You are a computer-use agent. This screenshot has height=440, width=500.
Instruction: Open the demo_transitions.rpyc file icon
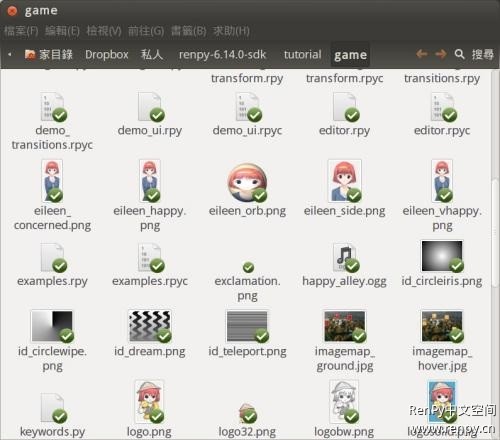tap(53, 107)
